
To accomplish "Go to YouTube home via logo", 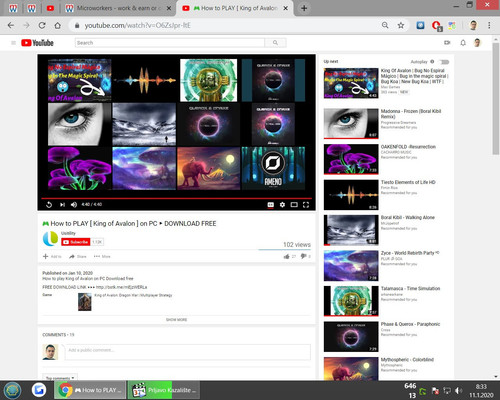I will pyautogui.click(x=37, y=43).
